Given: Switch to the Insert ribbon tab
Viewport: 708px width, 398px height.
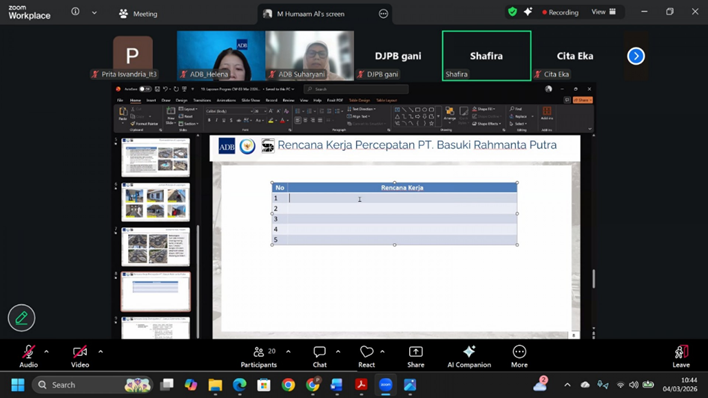Looking at the screenshot, I should tap(151, 100).
